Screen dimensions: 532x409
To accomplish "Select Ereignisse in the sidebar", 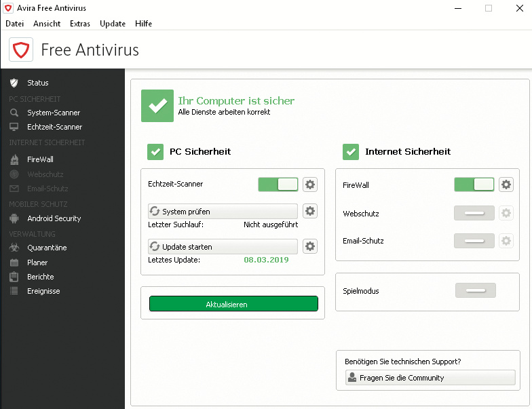I will point(43,291).
